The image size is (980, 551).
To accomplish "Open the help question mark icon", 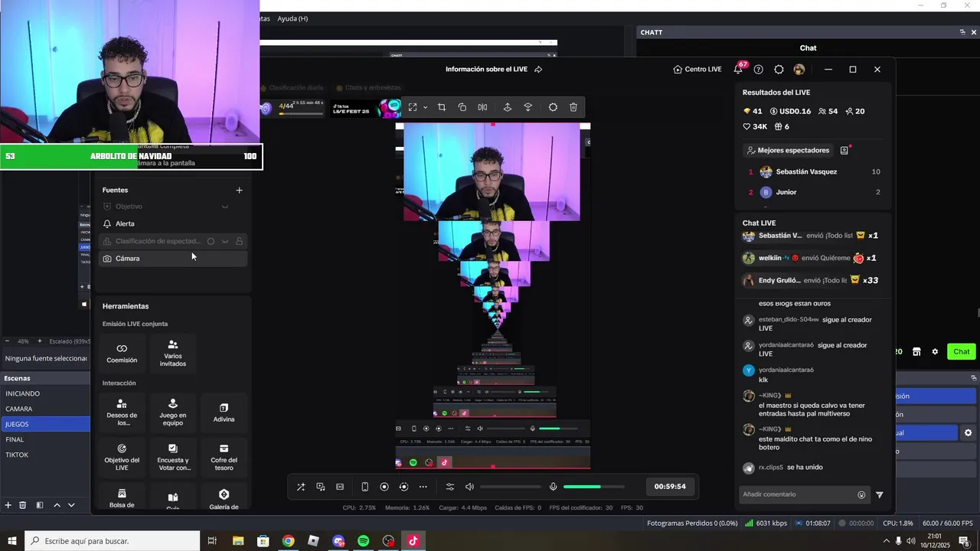I will (x=758, y=69).
